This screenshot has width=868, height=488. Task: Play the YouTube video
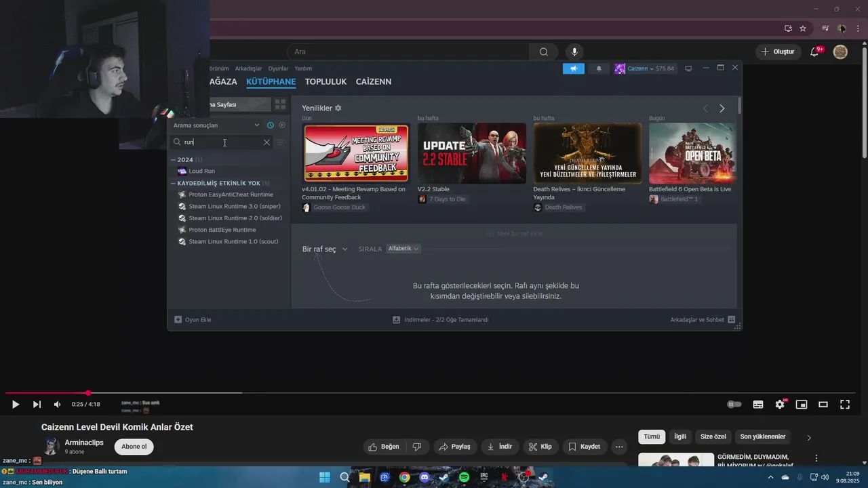click(15, 405)
